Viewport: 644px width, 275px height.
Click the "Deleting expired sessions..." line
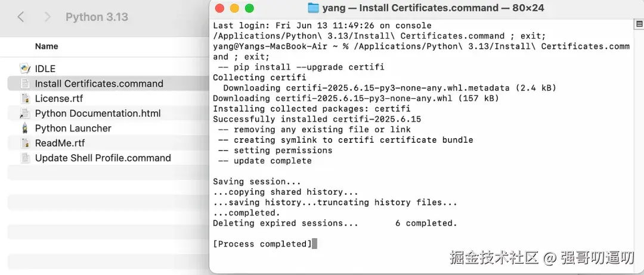(335, 223)
